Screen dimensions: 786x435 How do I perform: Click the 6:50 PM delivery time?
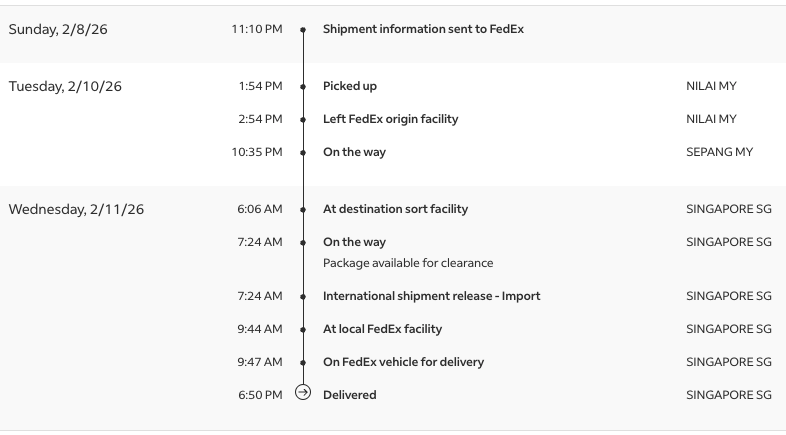click(x=260, y=395)
